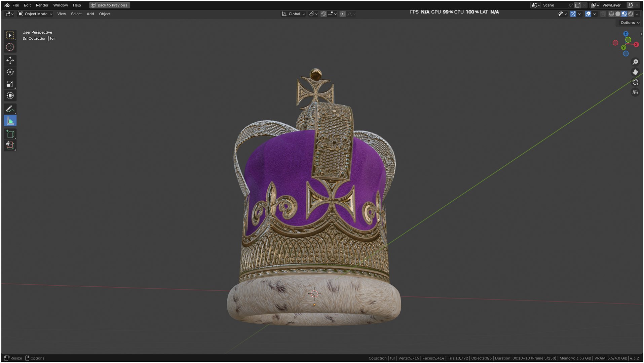644x363 pixels.
Task: Choose the Rotate tool
Action: pos(10,72)
